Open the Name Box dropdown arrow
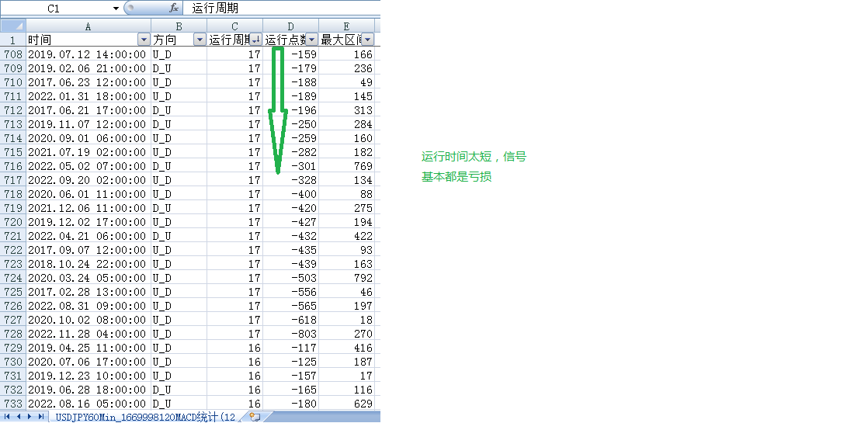Screen dimensions: 868x430 (x=116, y=9)
